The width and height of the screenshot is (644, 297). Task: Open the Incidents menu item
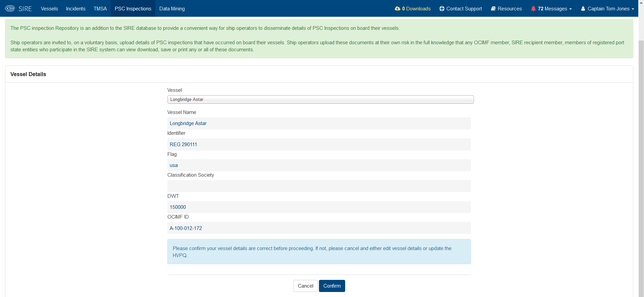point(76,9)
